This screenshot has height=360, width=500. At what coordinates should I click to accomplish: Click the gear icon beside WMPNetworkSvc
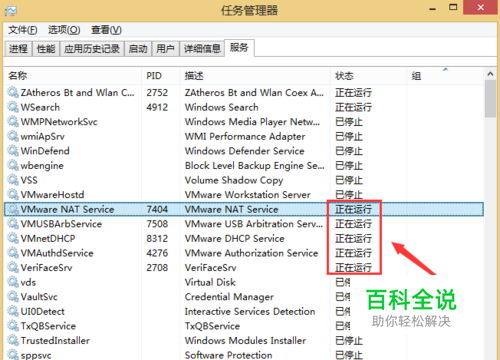(x=13, y=122)
